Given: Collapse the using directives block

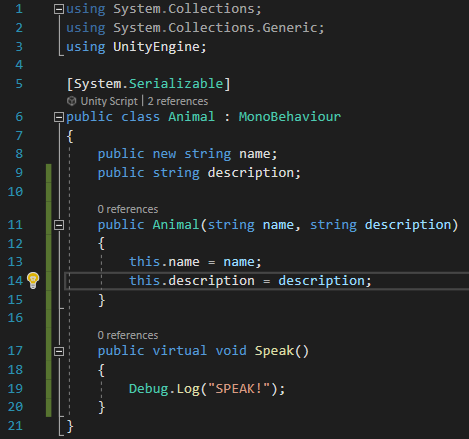Looking at the screenshot, I should 59,9.
